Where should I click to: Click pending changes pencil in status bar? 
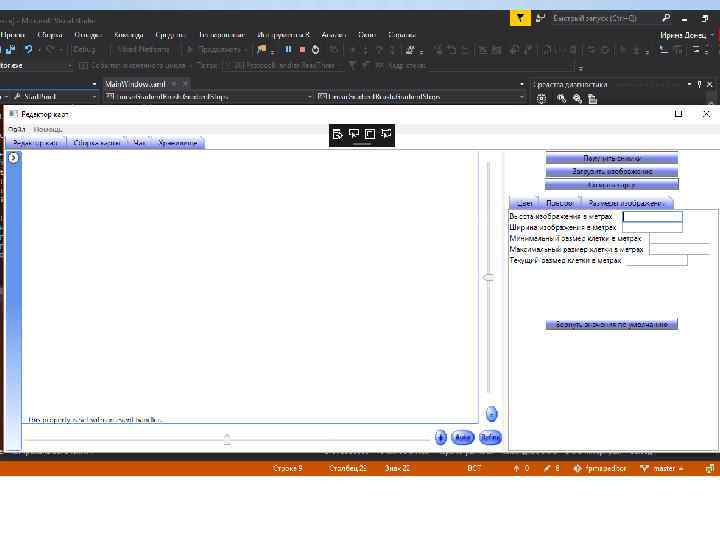pos(551,468)
